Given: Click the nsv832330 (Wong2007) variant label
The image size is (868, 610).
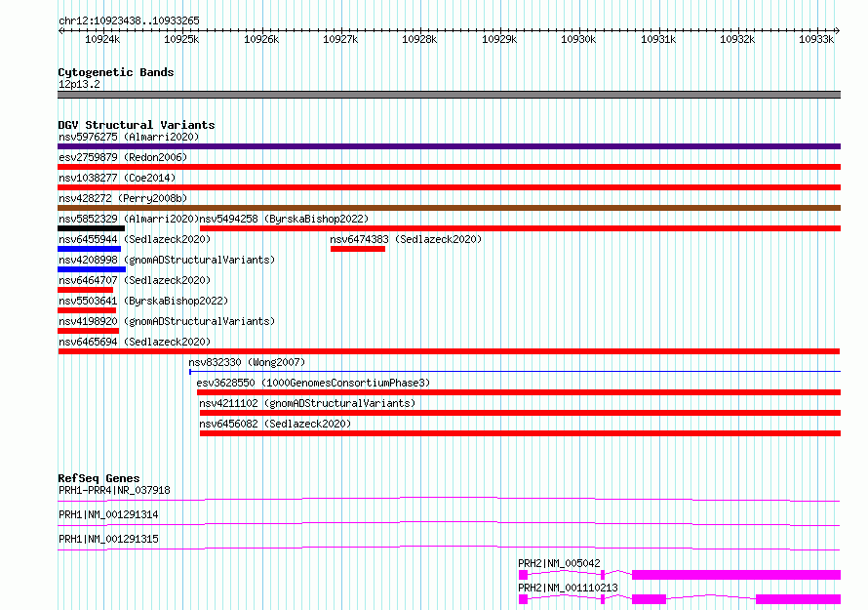Looking at the screenshot, I should [x=246, y=362].
